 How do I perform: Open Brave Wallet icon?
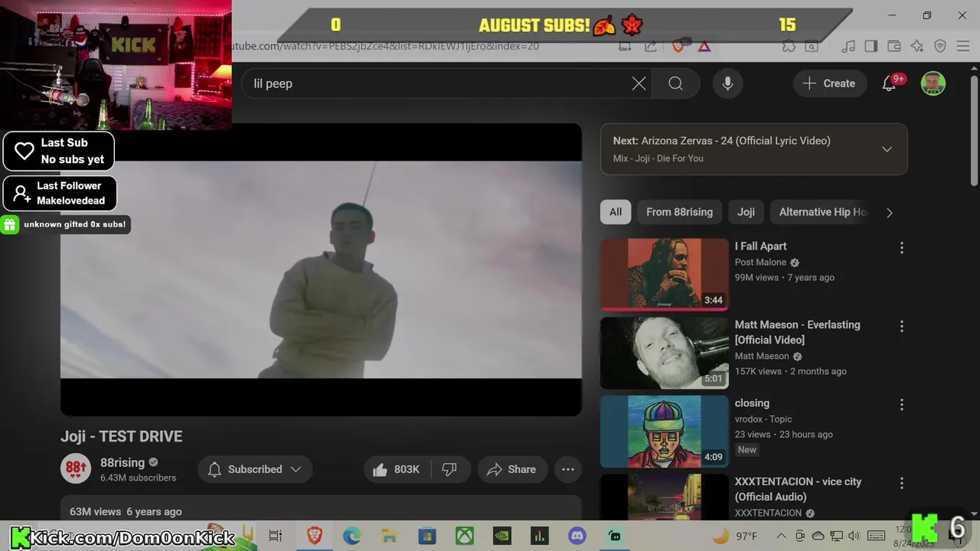[x=893, y=46]
